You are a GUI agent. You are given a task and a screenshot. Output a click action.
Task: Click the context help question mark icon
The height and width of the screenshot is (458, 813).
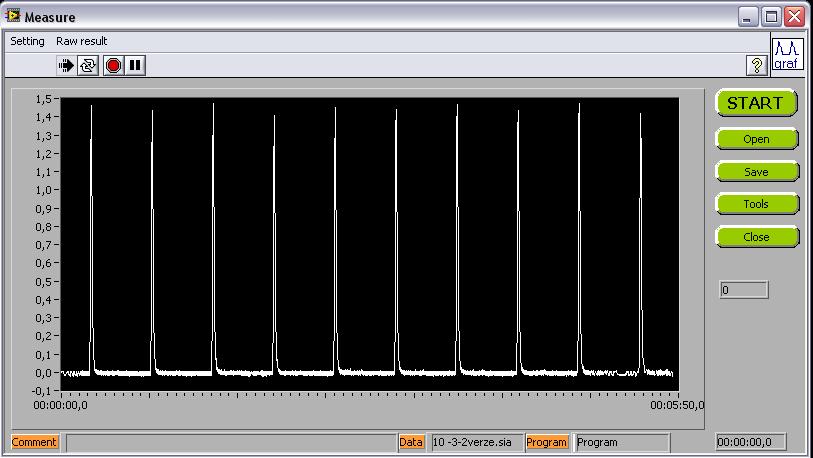point(756,65)
